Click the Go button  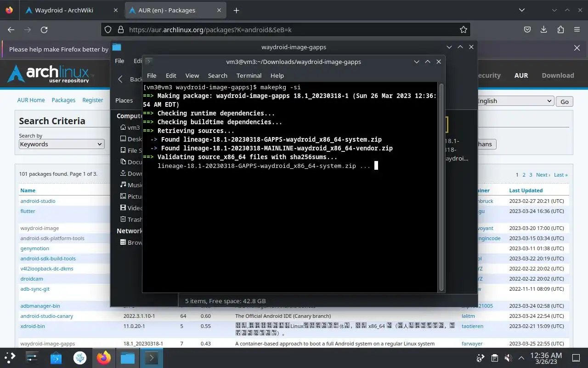pos(565,102)
